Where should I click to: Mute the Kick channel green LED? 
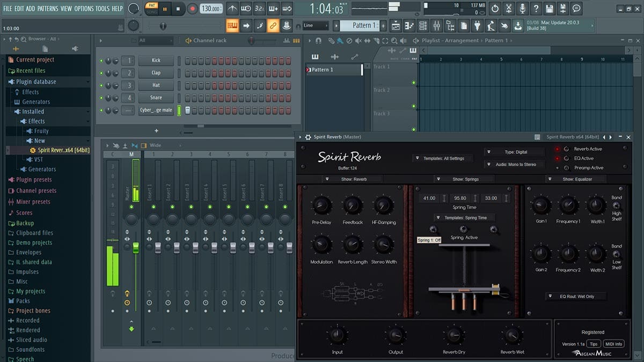[101, 61]
